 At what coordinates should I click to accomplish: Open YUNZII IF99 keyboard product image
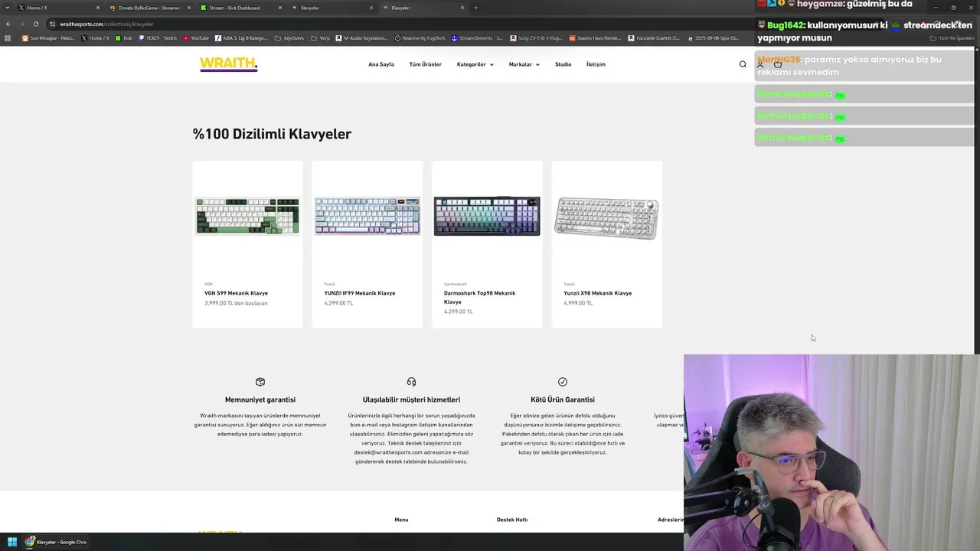coord(367,216)
